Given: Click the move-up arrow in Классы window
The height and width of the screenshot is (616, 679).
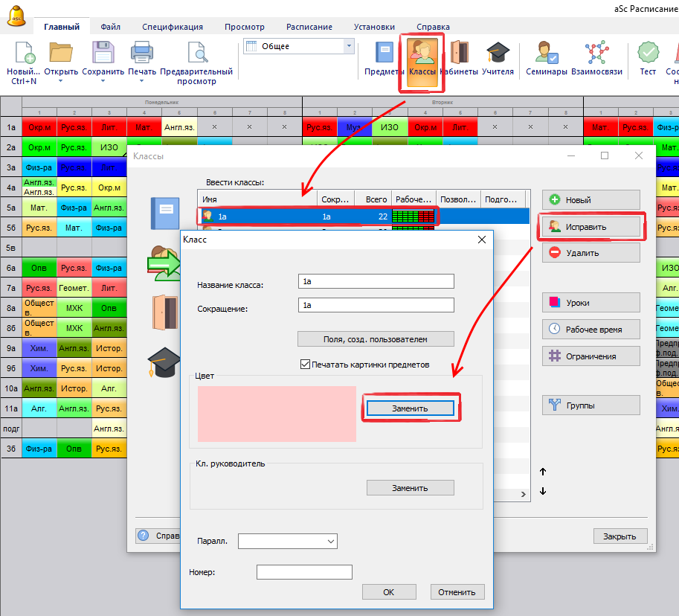Looking at the screenshot, I should (x=542, y=472).
